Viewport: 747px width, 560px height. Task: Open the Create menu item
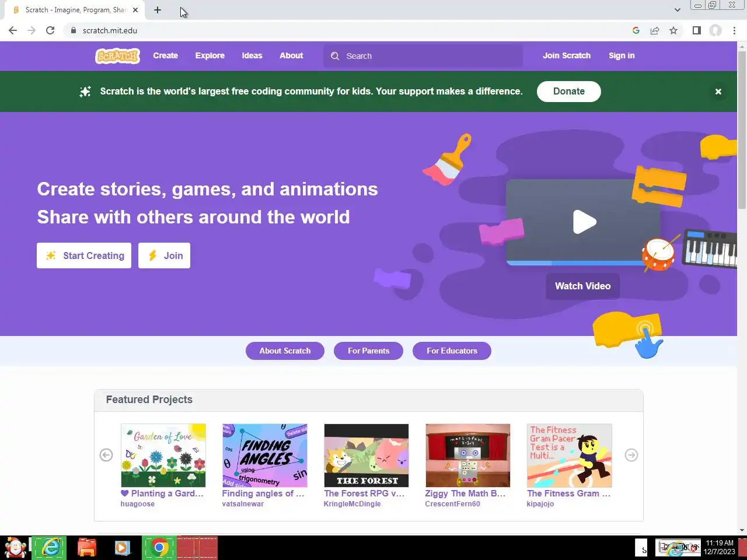165,55
